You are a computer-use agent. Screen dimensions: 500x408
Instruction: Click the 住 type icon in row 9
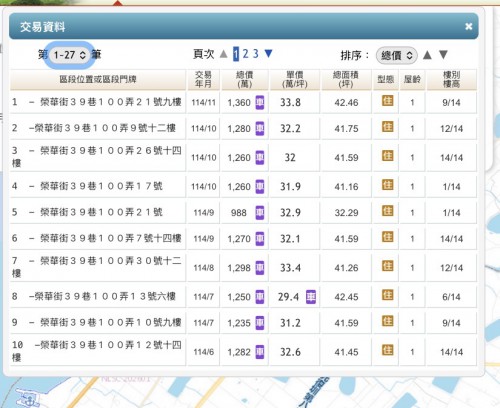point(387,321)
